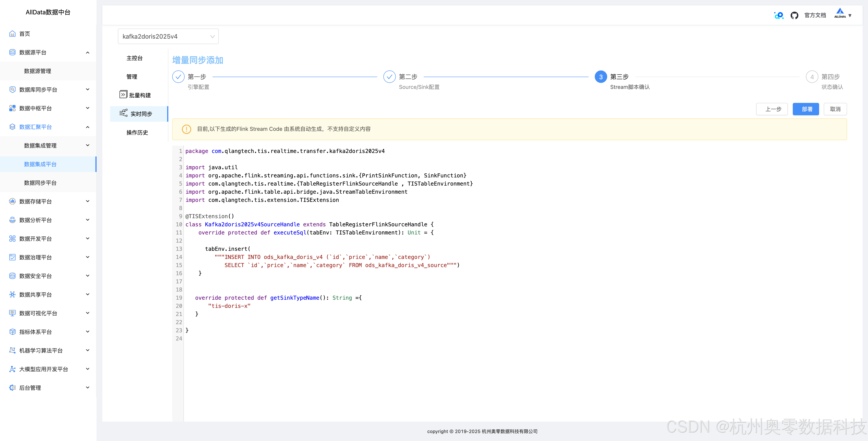This screenshot has height=441, width=868.
Task: Click the 第四步 状态确认 step label
Action: (x=832, y=82)
